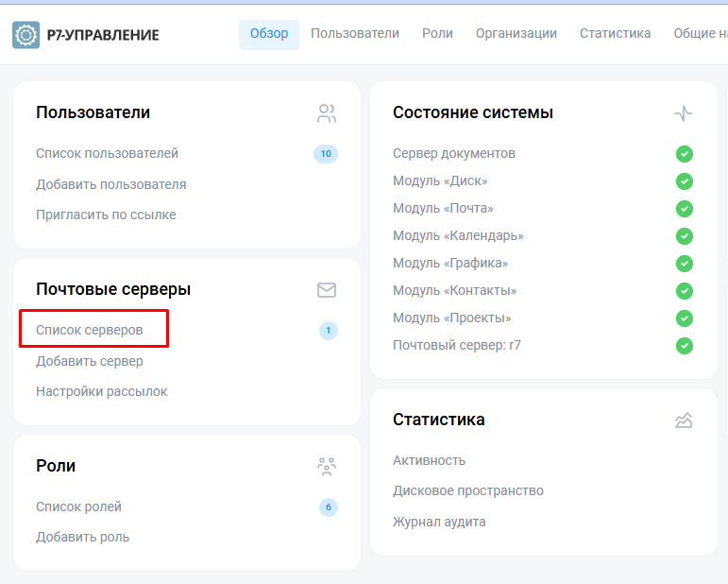The image size is (728, 584).
Task: Open Журнал аудита link
Action: 439,522
